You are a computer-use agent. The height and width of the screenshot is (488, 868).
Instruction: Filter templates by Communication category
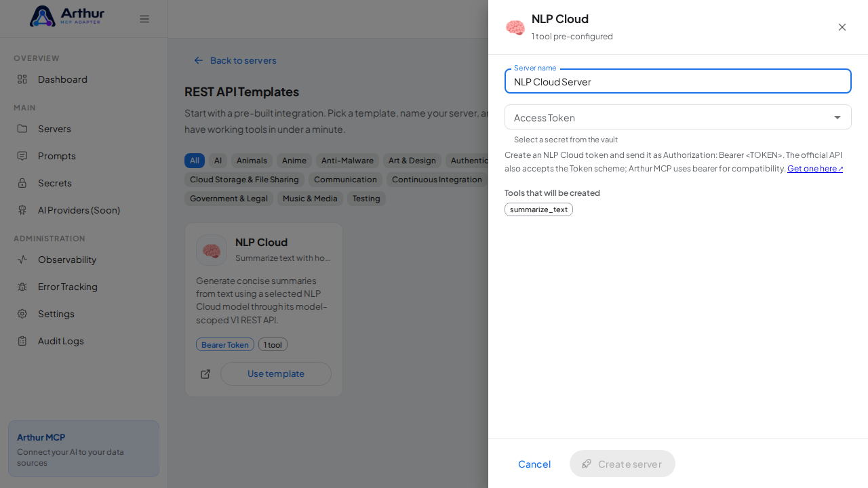coord(345,180)
